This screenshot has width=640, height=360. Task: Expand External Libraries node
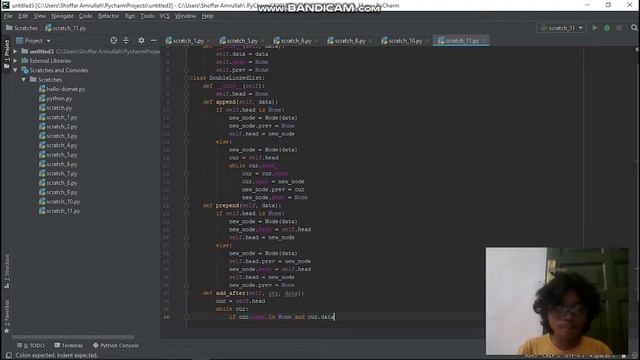pos(15,61)
